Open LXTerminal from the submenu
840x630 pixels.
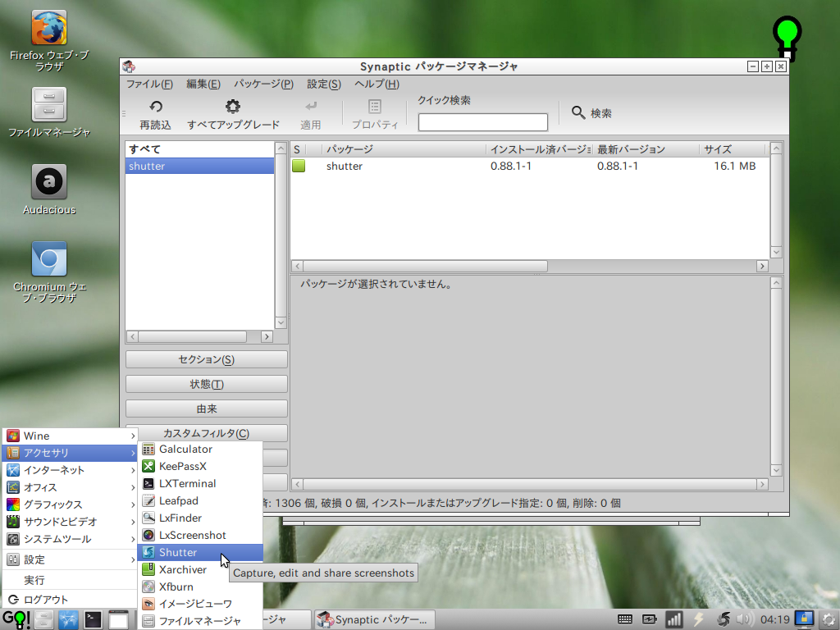pos(200,483)
